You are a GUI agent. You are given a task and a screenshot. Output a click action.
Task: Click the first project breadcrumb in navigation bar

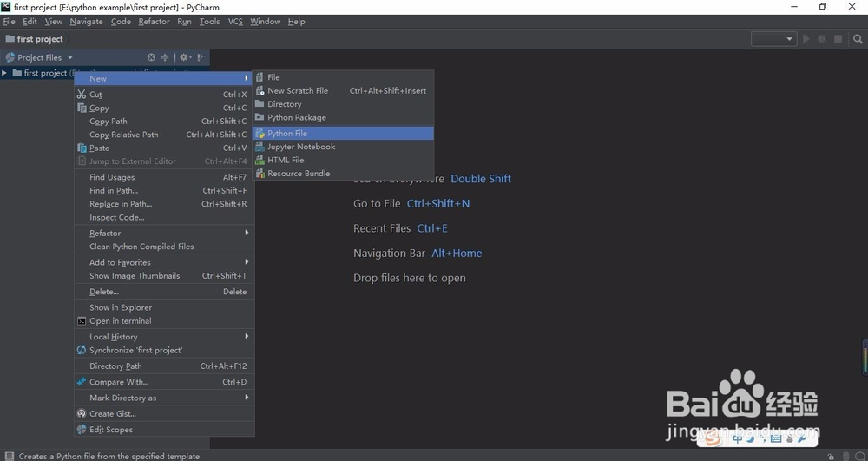pos(40,39)
